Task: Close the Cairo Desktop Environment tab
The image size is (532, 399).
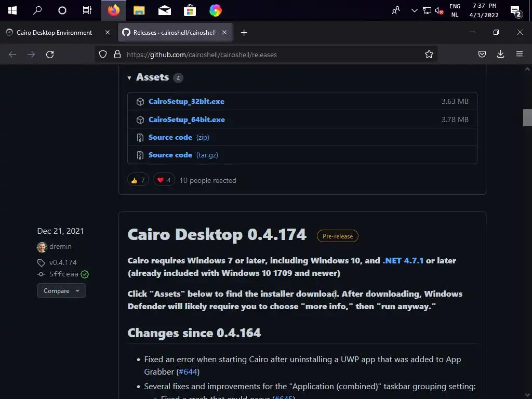Action: coord(108,32)
